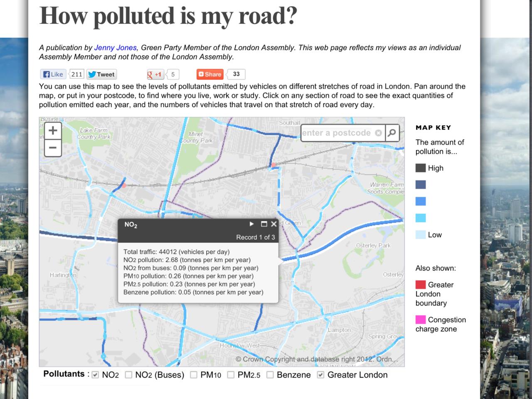
Task: Zoom in on the map
Action: 53,131
